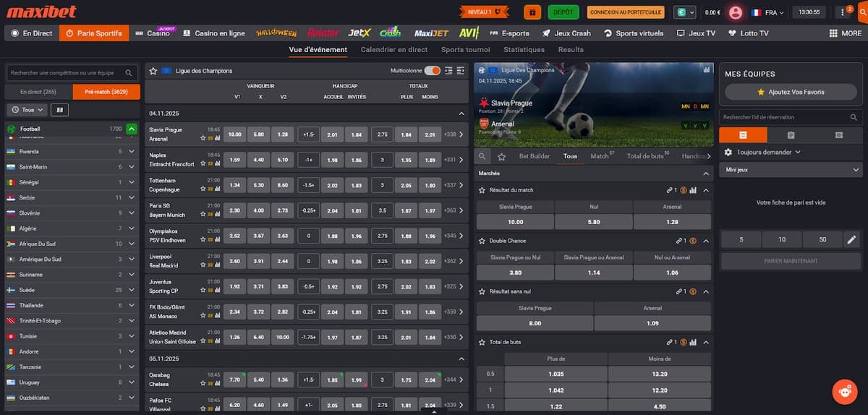Image resolution: width=868 pixels, height=415 pixels.
Task: Collapse the Football sport section
Action: pos(131,129)
